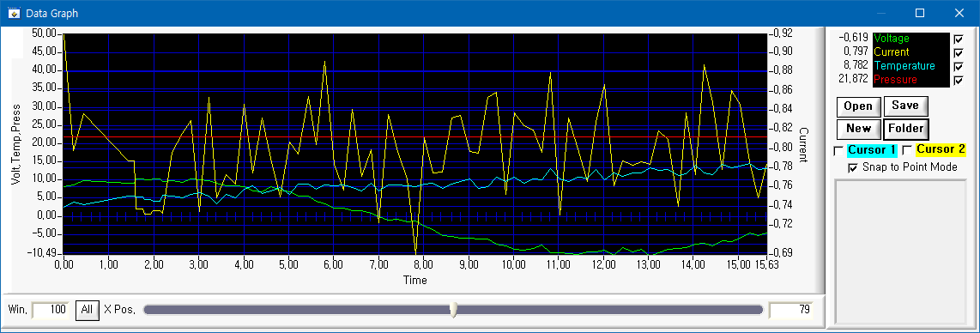Click the 50,00 left axis value
The height and width of the screenshot is (333, 980).
pyautogui.click(x=45, y=33)
